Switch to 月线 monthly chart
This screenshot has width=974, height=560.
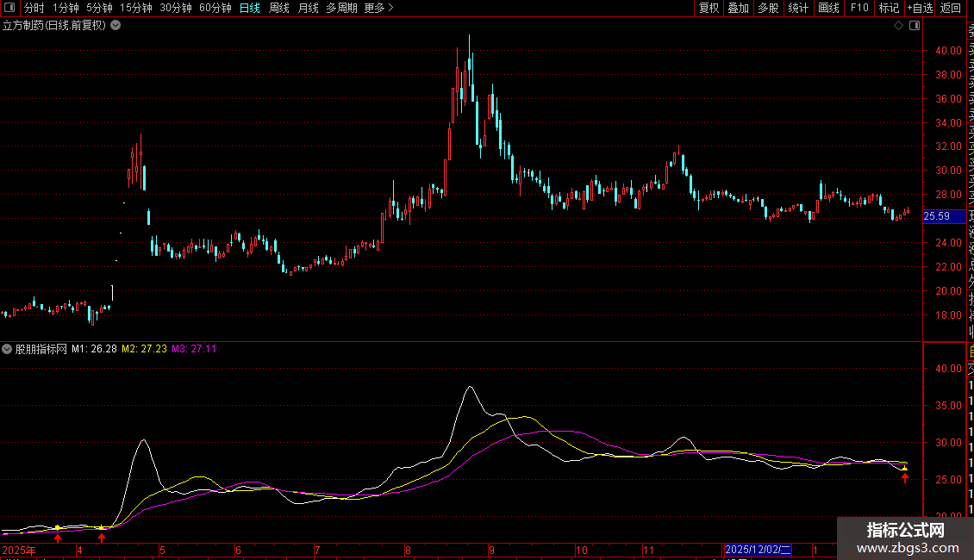[x=308, y=8]
